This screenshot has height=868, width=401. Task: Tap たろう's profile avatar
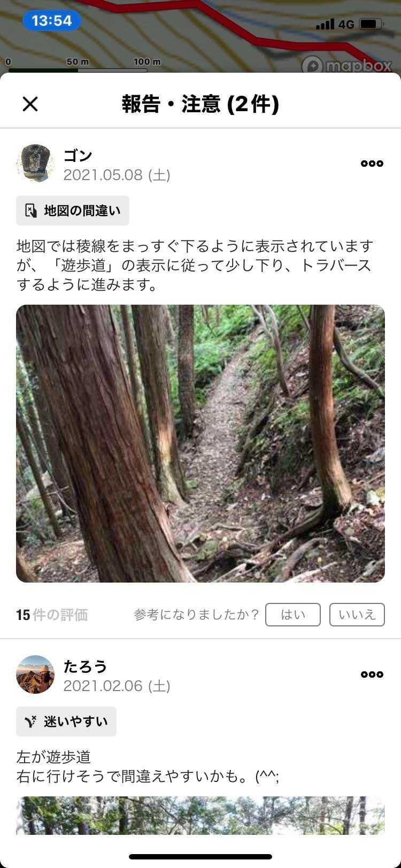(x=35, y=675)
